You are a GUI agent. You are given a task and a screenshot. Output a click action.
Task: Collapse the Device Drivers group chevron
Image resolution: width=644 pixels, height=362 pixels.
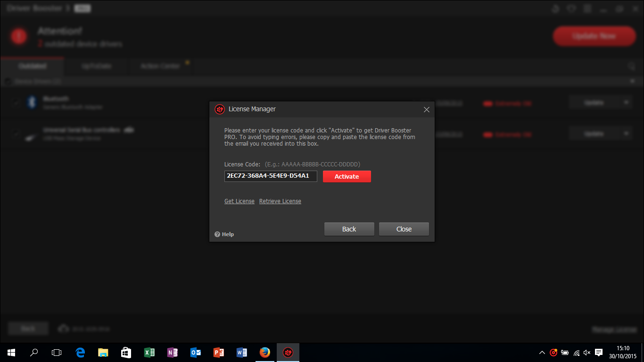pos(632,82)
